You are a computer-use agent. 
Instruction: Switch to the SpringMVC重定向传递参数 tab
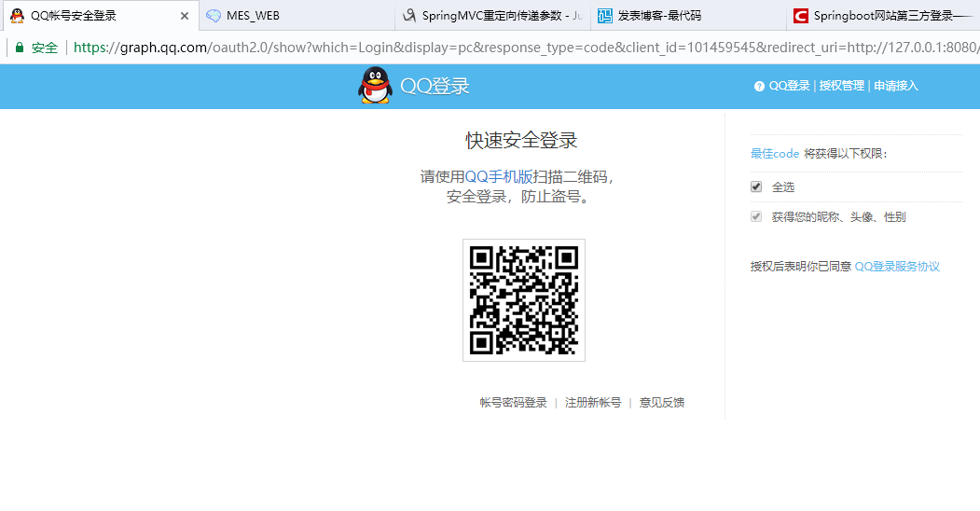[x=492, y=16]
